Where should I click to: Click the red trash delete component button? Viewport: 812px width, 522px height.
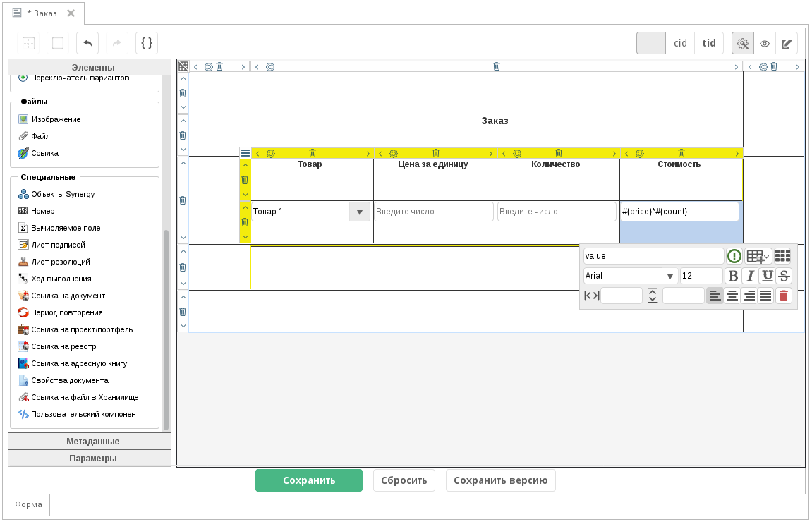784,296
